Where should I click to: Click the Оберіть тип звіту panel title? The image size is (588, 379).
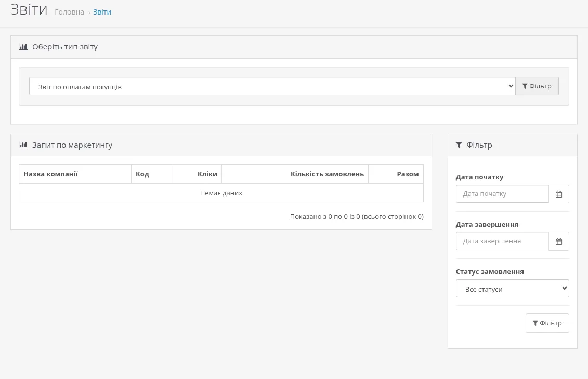point(65,47)
